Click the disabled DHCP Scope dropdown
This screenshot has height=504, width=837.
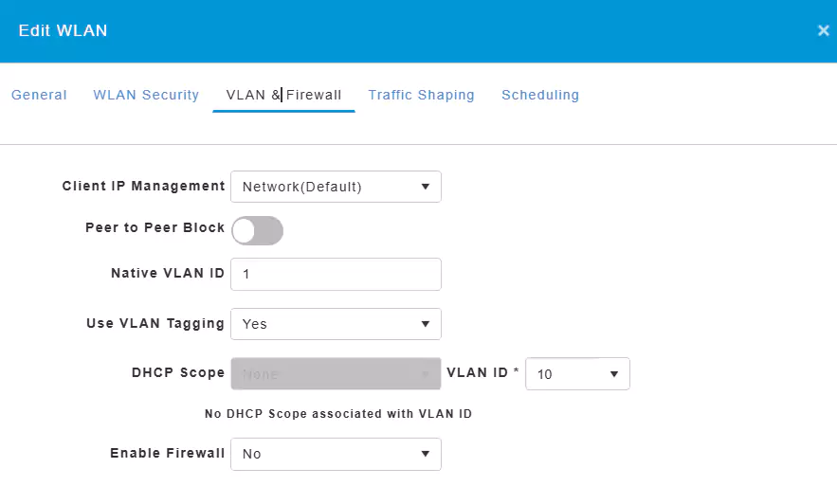(x=336, y=374)
